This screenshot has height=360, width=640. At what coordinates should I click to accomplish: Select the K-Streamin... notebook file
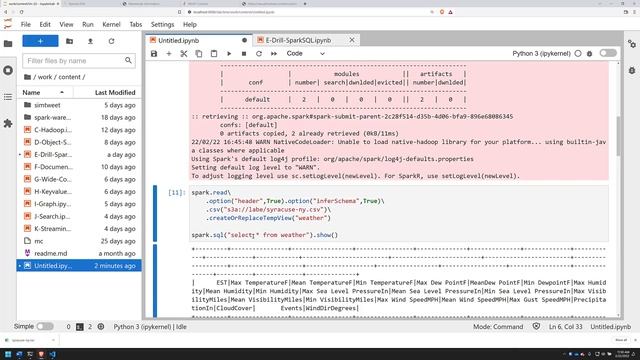[x=79, y=229]
